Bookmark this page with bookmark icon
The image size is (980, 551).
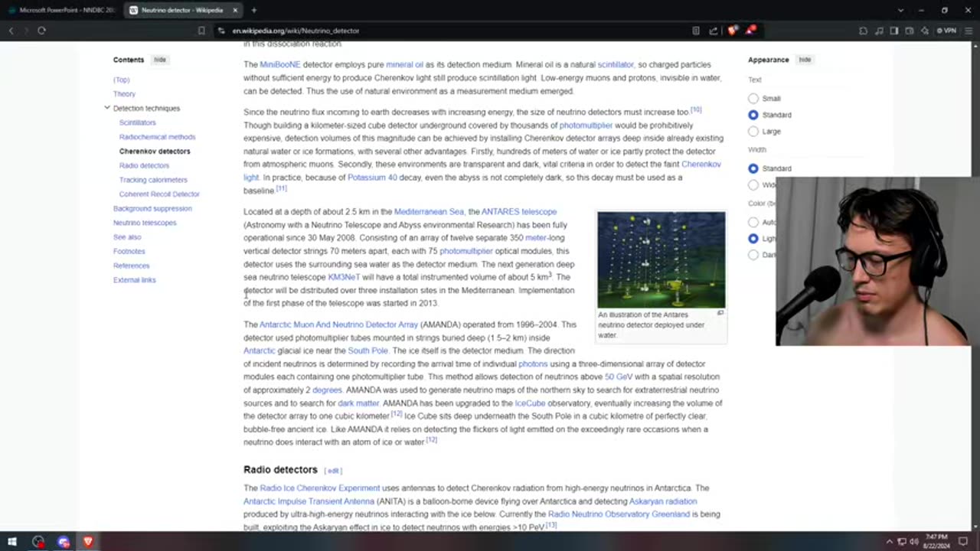201,31
